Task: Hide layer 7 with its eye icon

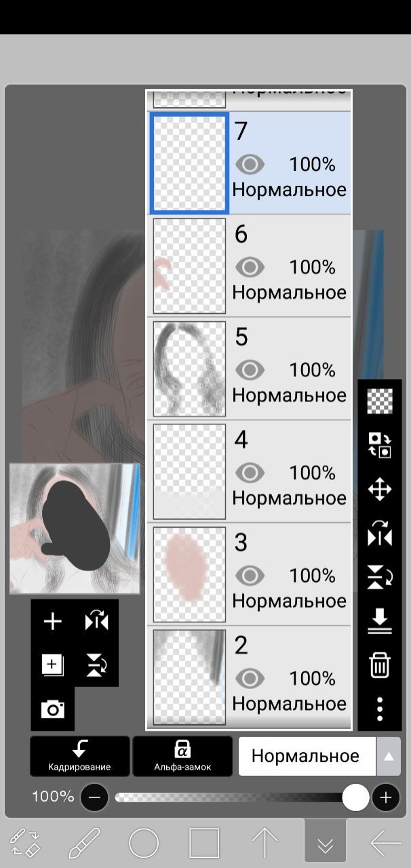Action: [250, 164]
